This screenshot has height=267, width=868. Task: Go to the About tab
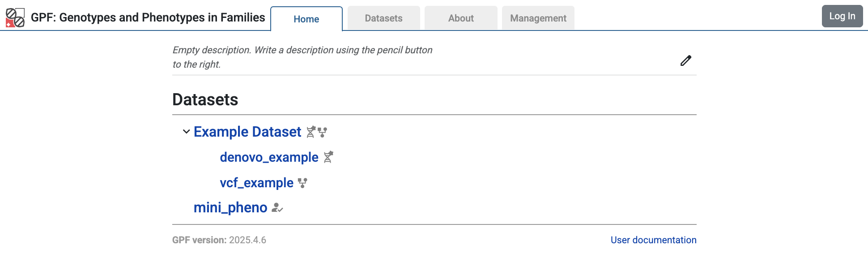click(461, 18)
